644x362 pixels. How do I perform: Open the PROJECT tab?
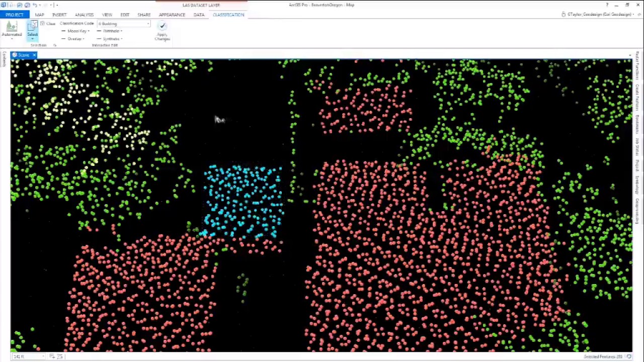14,15
